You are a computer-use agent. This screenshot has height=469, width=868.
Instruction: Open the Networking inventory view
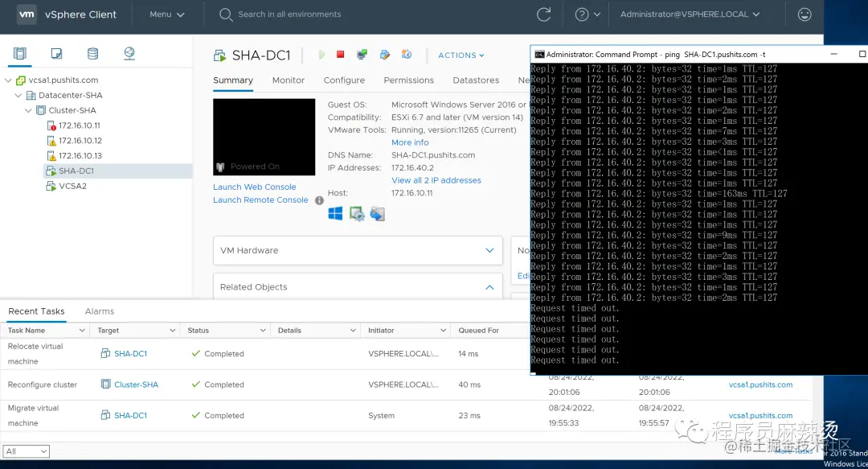(x=129, y=53)
